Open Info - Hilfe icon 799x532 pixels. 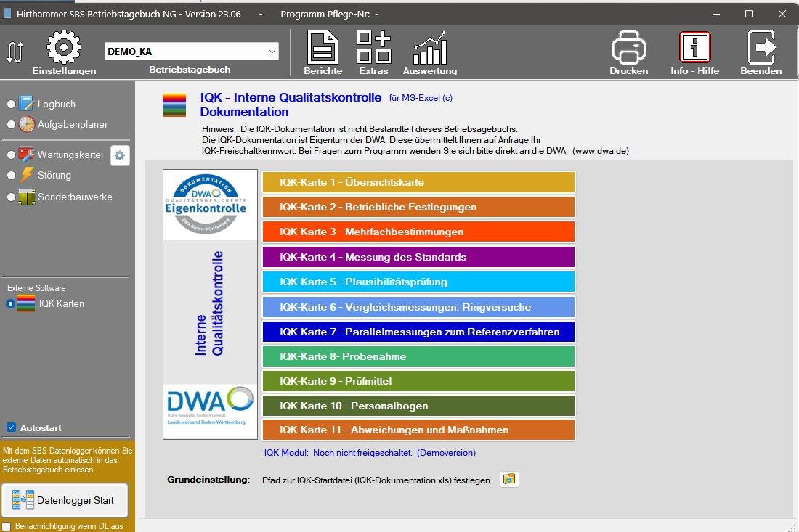pyautogui.click(x=694, y=48)
